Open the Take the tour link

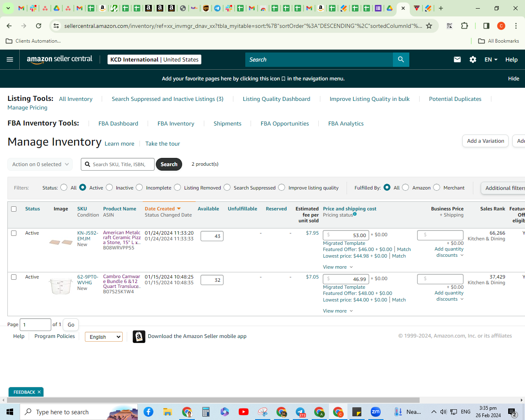[x=162, y=144]
